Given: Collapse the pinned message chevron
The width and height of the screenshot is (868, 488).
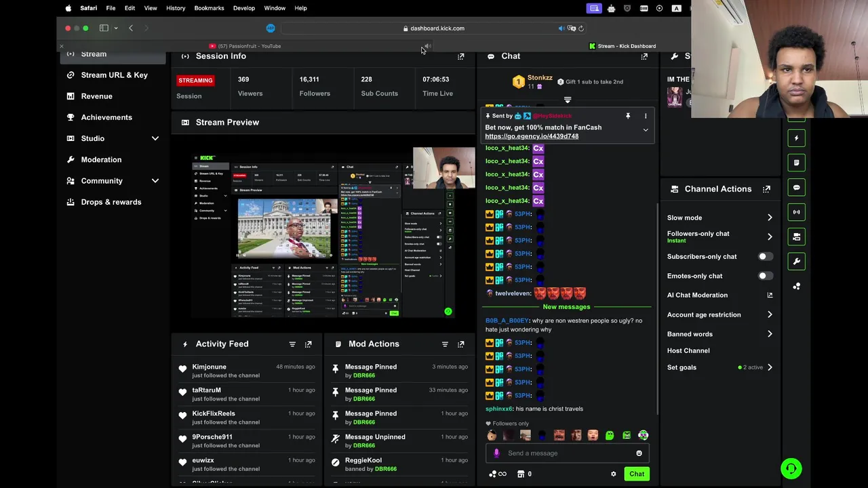Looking at the screenshot, I should 646,130.
